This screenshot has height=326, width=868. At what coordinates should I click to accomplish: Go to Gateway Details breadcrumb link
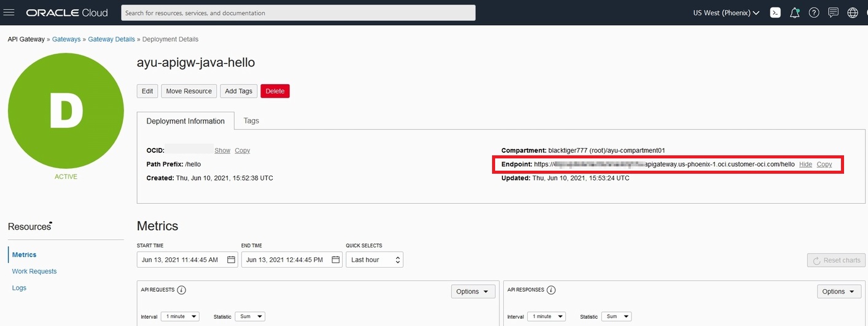pyautogui.click(x=111, y=39)
